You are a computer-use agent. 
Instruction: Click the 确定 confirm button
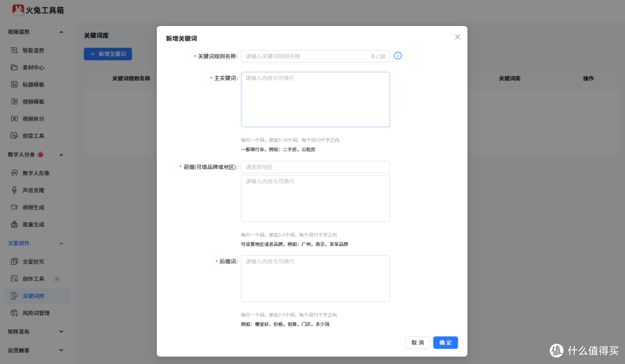(x=446, y=343)
